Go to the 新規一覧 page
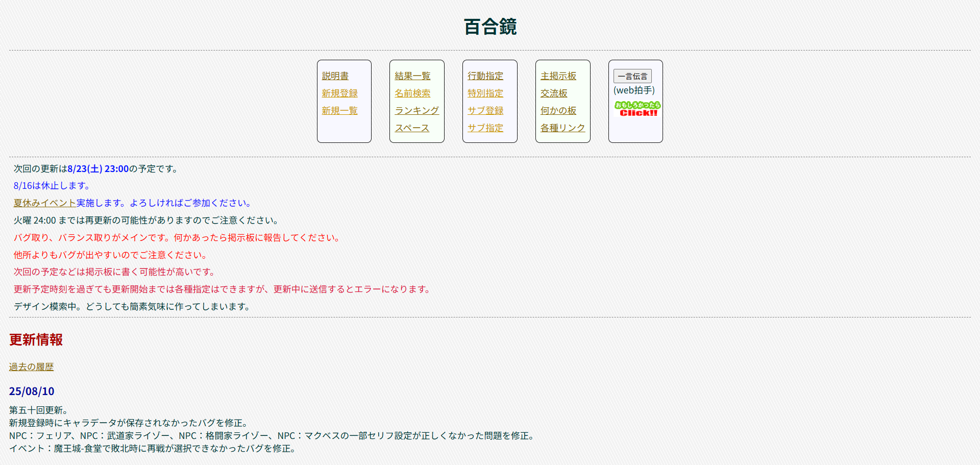 click(x=339, y=111)
